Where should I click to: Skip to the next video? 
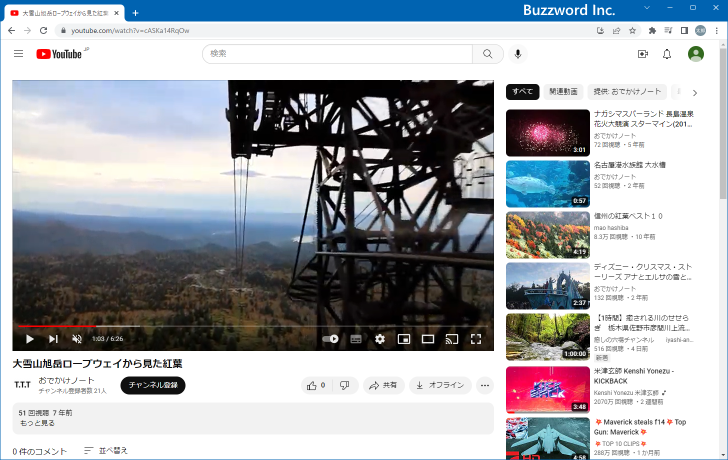tap(53, 339)
